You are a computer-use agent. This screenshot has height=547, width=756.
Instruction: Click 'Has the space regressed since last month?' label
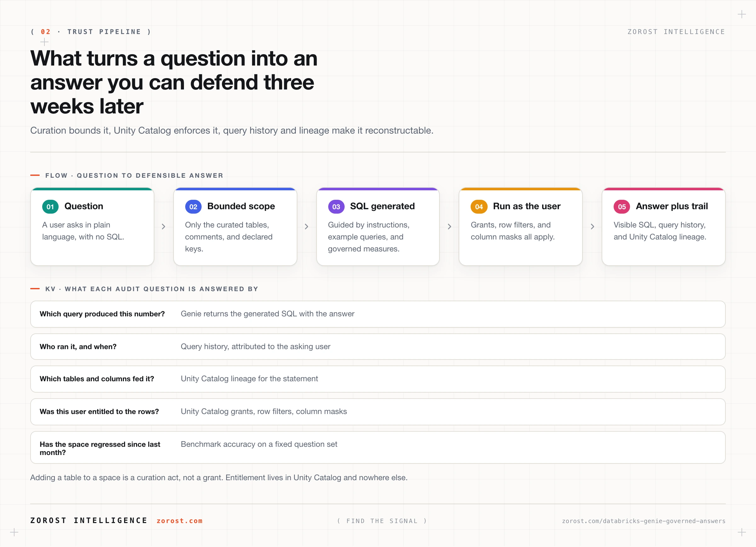point(100,448)
